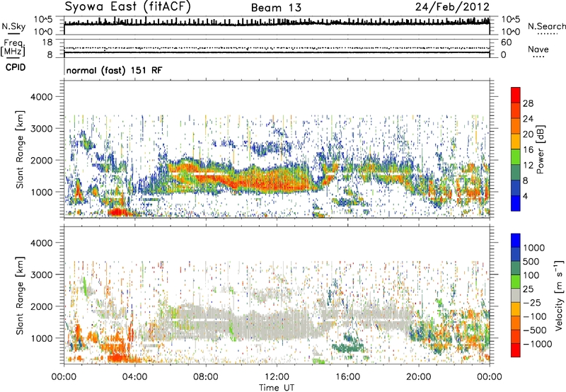The width and height of the screenshot is (566, 392).
Task: Click the "18" frequency tick label
Action: [47, 42]
